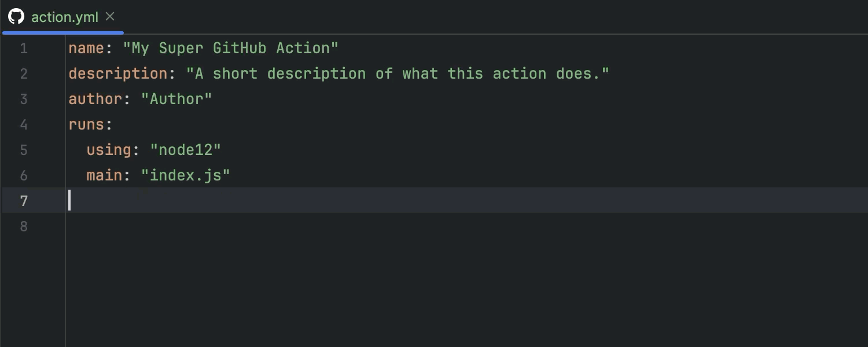The width and height of the screenshot is (868, 347).
Task: Click line number 2 in gutter
Action: [24, 74]
